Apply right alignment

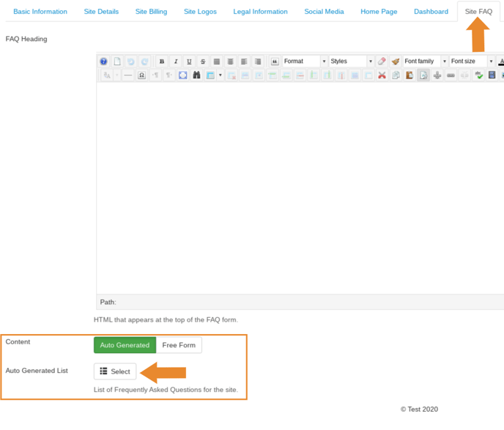(258, 62)
